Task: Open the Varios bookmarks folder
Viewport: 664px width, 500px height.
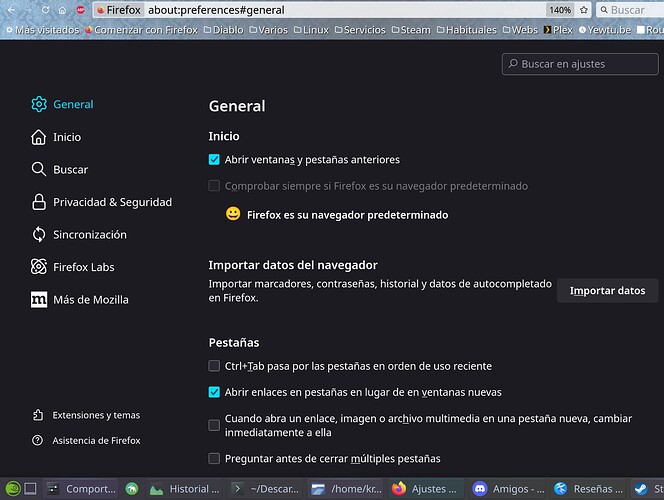Action: [268, 30]
